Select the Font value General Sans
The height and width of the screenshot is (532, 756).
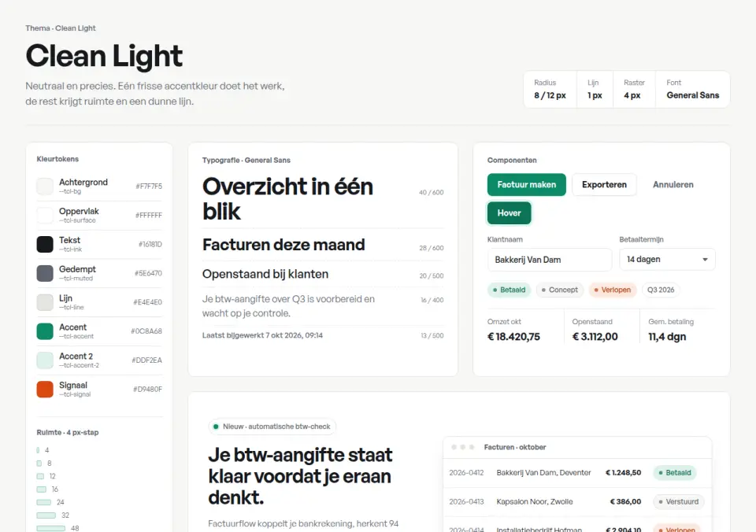[x=693, y=95]
